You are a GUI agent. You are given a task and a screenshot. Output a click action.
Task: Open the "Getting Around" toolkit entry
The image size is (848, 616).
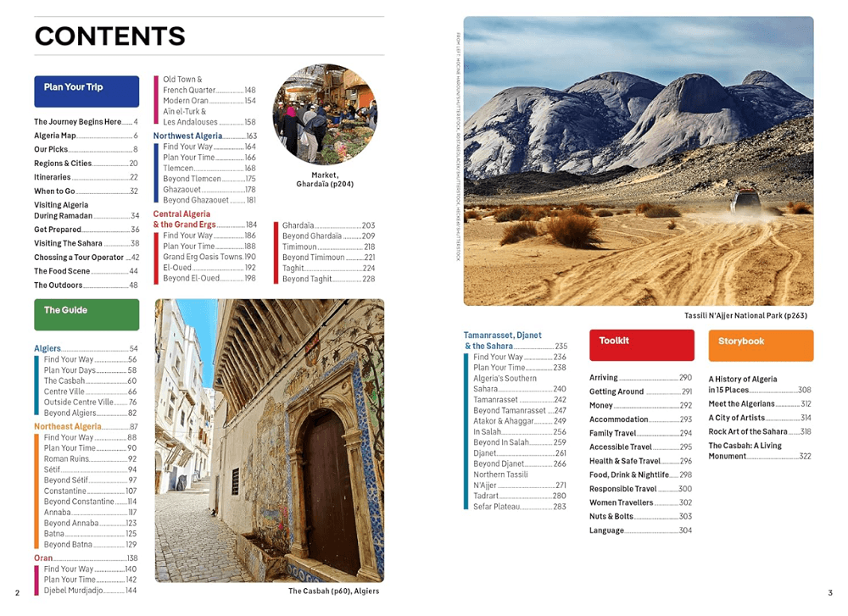[x=616, y=391]
